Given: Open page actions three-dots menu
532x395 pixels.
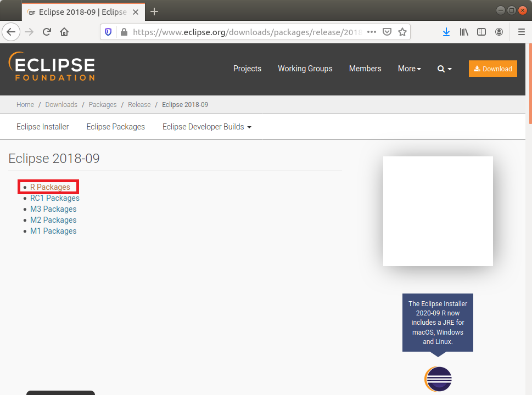Looking at the screenshot, I should (372, 32).
